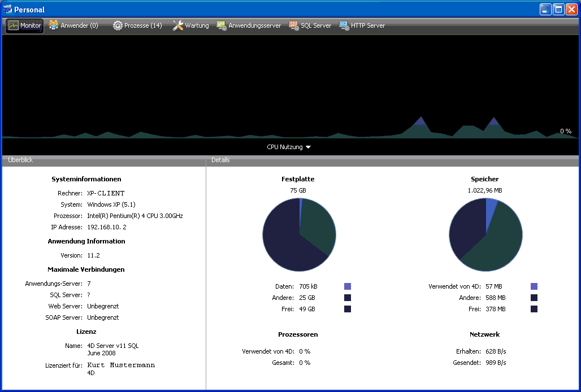This screenshot has width=581, height=392.
Task: Open the Anwender (0) users page
Action: pos(73,25)
